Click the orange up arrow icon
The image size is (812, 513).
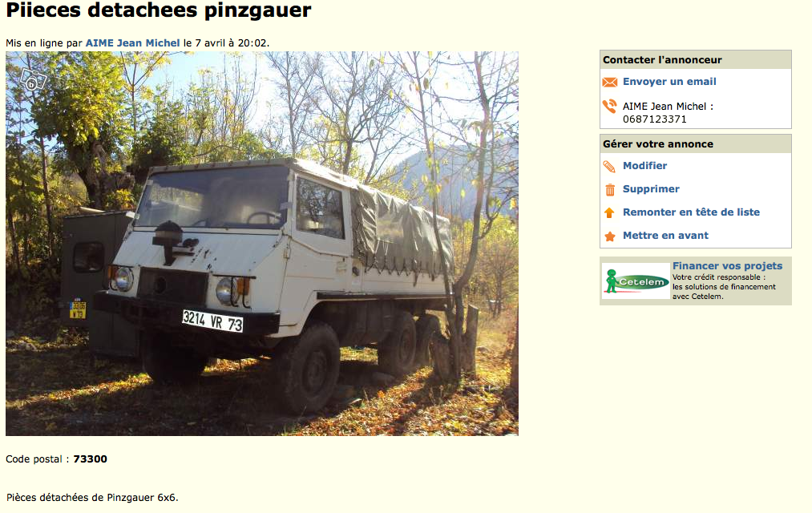coord(609,212)
